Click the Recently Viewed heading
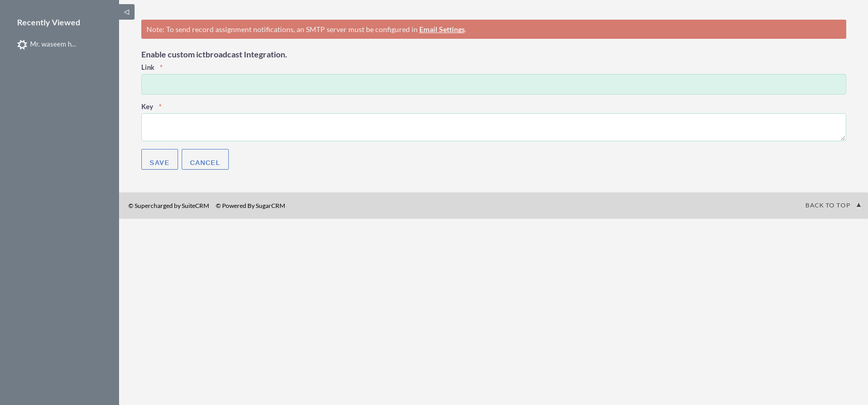Screen dimensions: 868x405 pyautogui.click(x=49, y=22)
